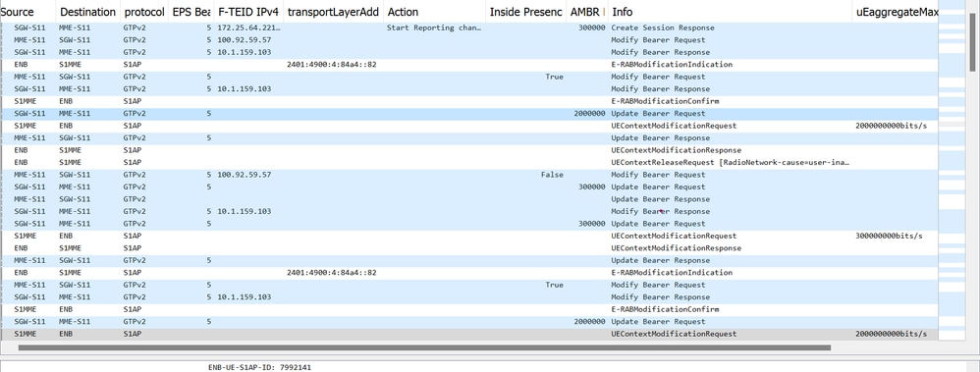Click the uEaggregateMax column header
The image size is (980, 372).
click(895, 12)
